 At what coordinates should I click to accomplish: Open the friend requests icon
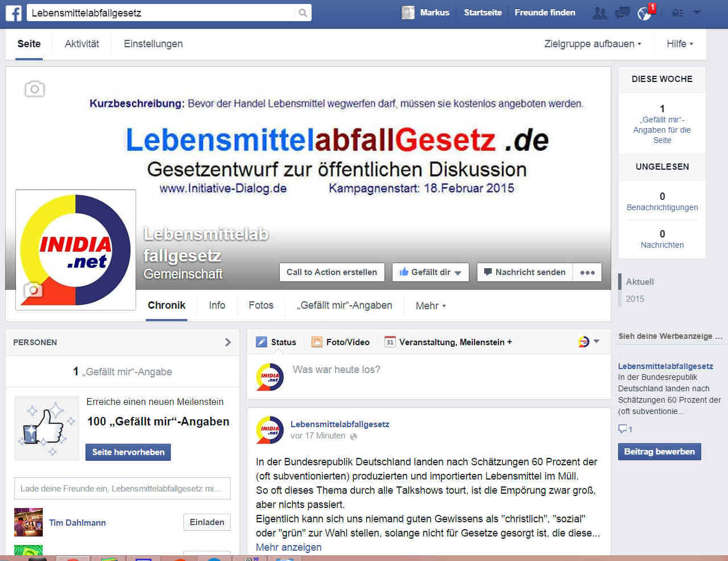[x=600, y=13]
